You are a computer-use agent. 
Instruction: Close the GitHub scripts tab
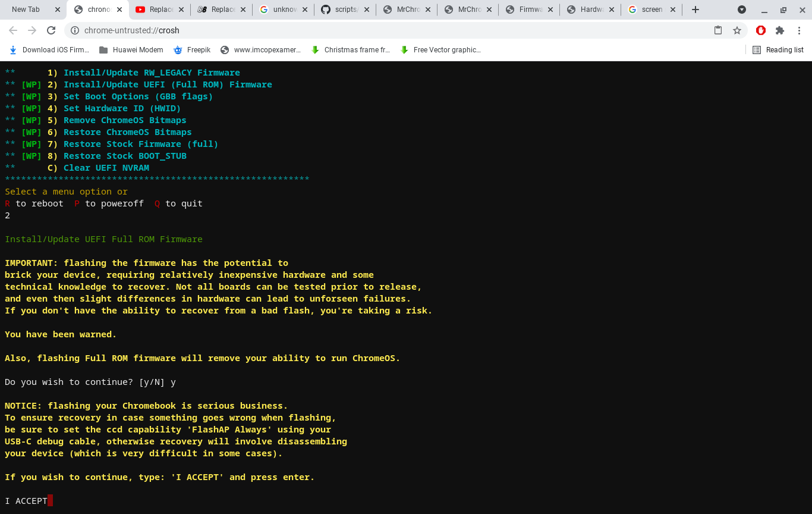pos(366,10)
